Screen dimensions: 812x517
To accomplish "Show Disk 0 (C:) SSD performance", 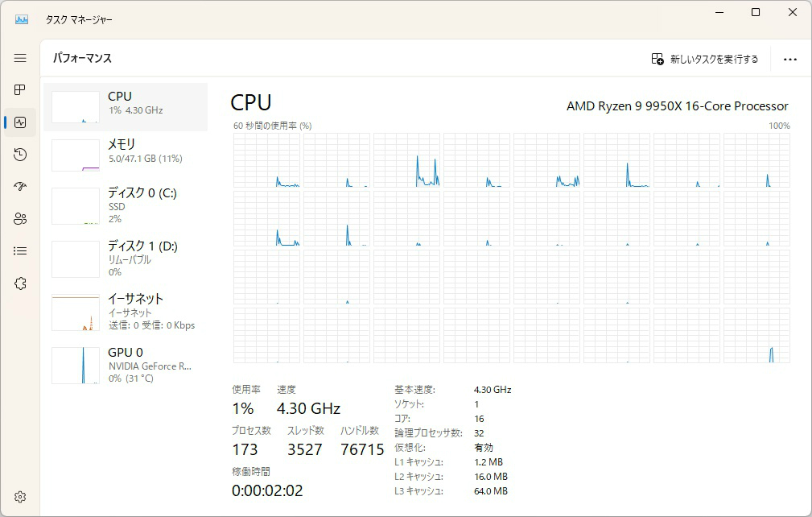I will [126, 205].
